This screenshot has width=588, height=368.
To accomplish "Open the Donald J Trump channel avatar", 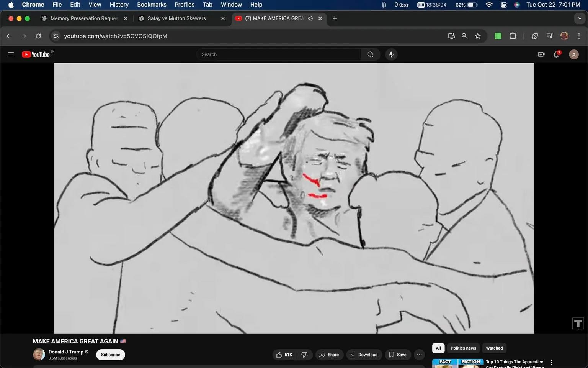I will (x=39, y=355).
